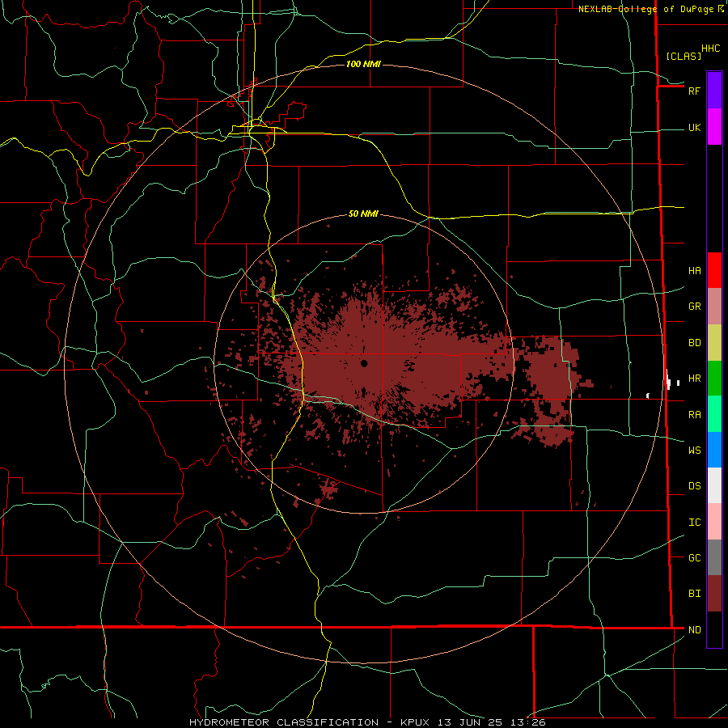The width and height of the screenshot is (728, 728).
Task: Click the radar site black dot
Action: pyautogui.click(x=364, y=363)
